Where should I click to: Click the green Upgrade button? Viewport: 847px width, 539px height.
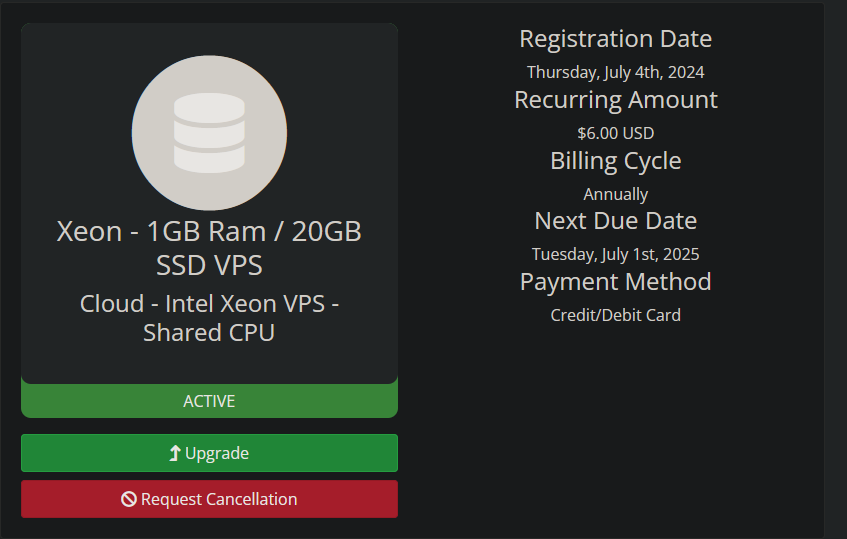[x=209, y=453]
